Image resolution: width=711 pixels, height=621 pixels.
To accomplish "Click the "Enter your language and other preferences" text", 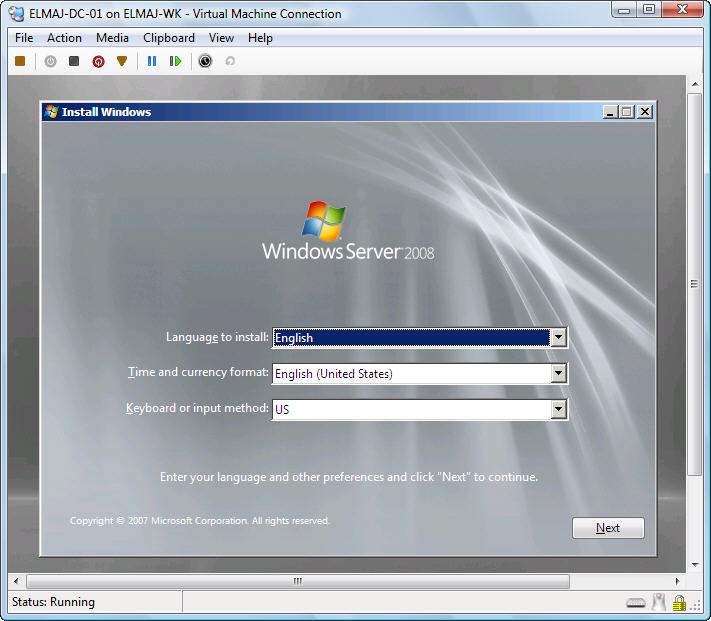I will click(349, 477).
